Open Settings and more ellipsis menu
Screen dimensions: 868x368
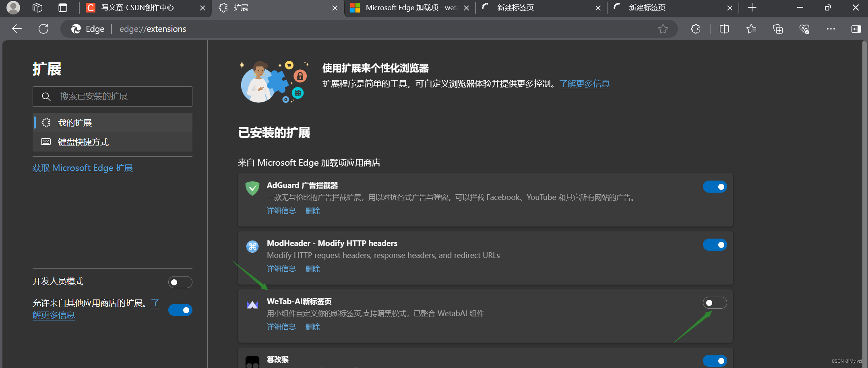pos(831,29)
